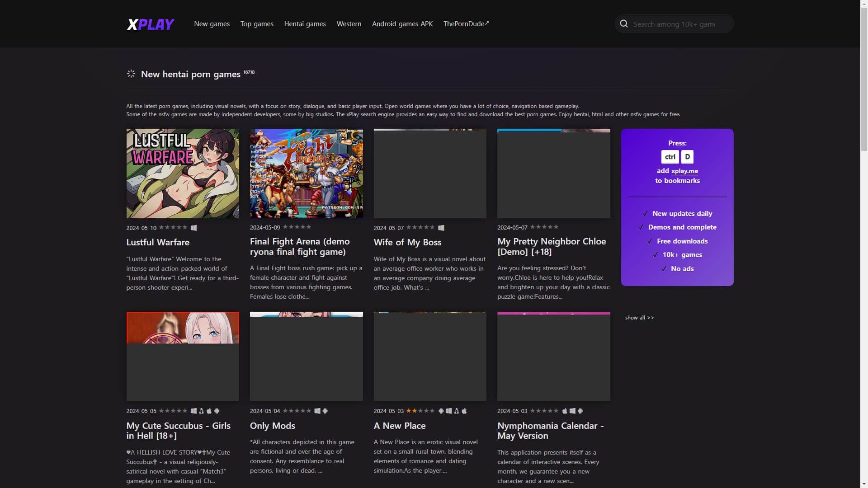Open ThePornDude external link
Screen dimensions: 868x488
[466, 24]
